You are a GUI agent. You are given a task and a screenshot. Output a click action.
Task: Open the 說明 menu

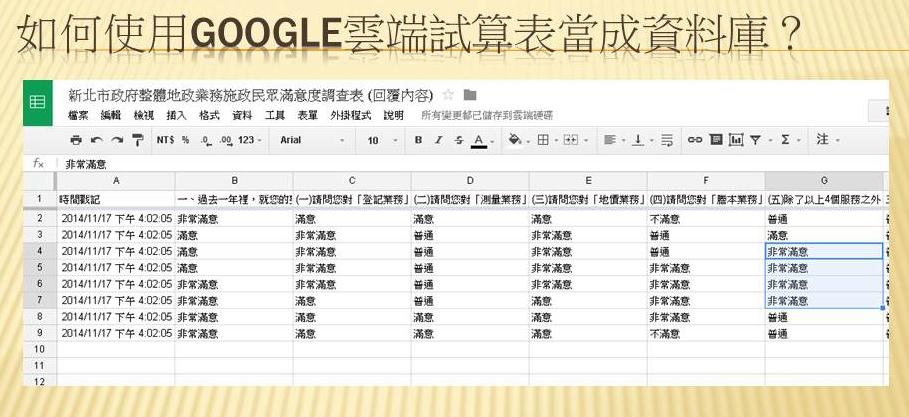click(394, 115)
